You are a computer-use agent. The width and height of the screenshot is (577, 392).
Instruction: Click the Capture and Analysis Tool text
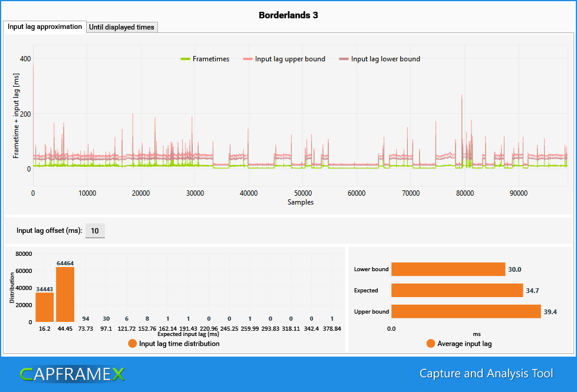[486, 374]
